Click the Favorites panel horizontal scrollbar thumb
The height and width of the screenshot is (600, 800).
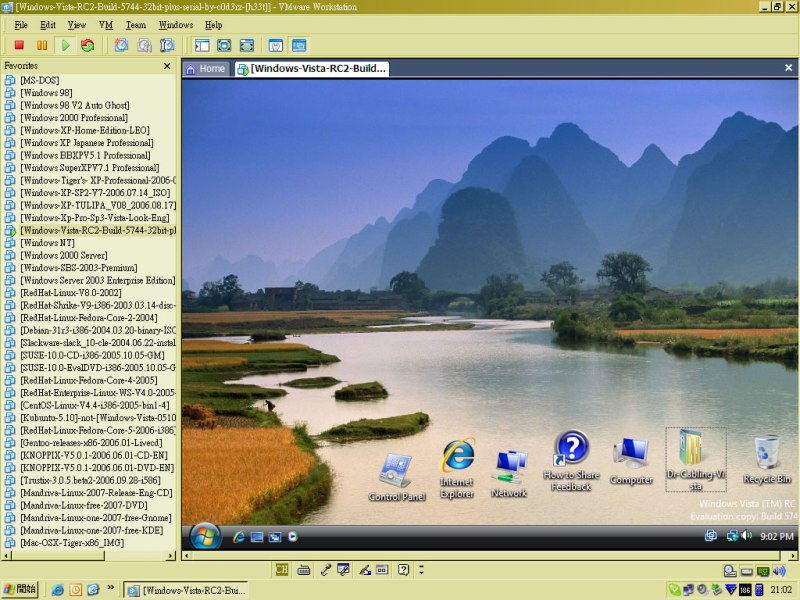[x=58, y=556]
